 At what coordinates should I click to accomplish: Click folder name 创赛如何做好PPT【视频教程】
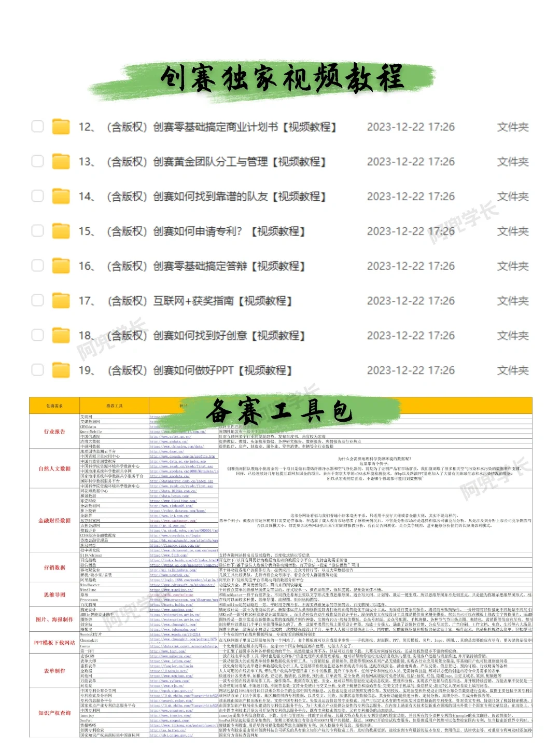223,370
